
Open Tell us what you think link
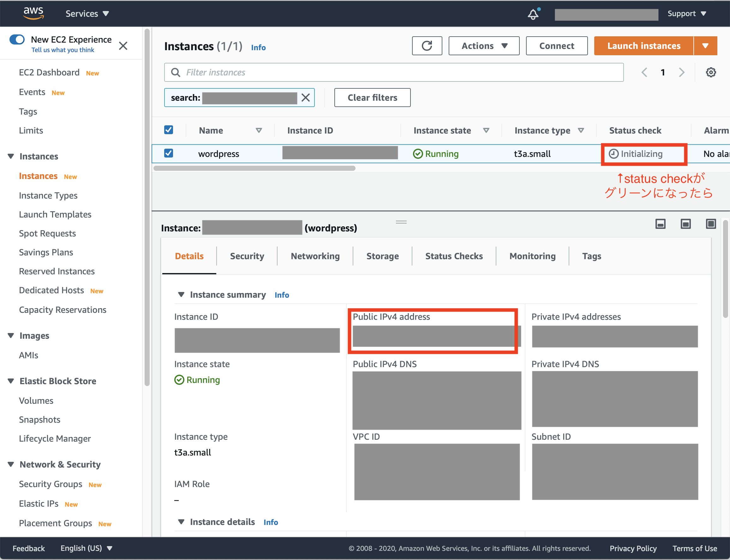pos(63,50)
